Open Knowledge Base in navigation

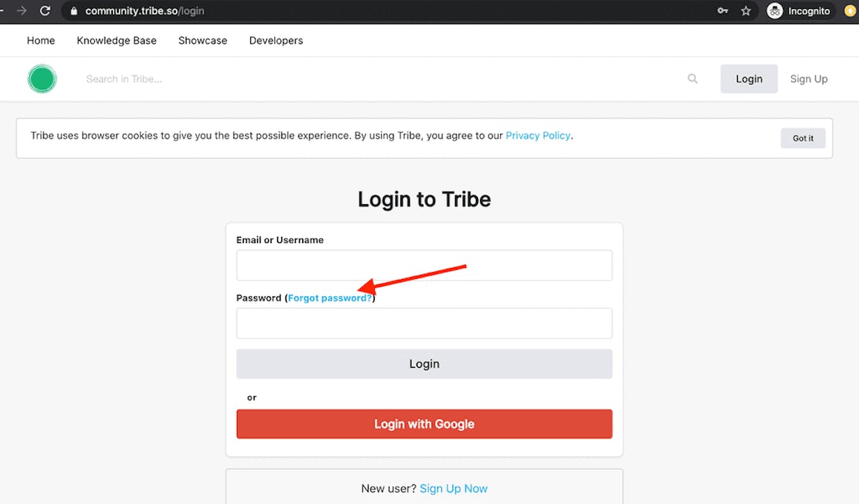pyautogui.click(x=116, y=40)
